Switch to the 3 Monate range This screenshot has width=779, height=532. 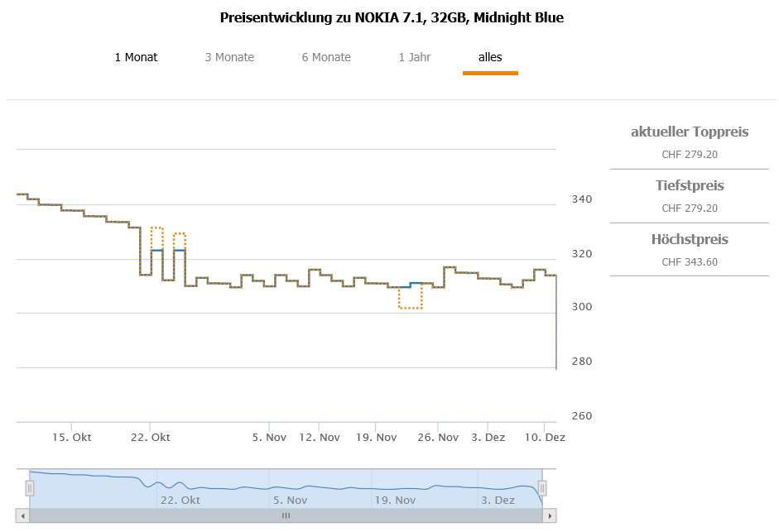pos(229,57)
